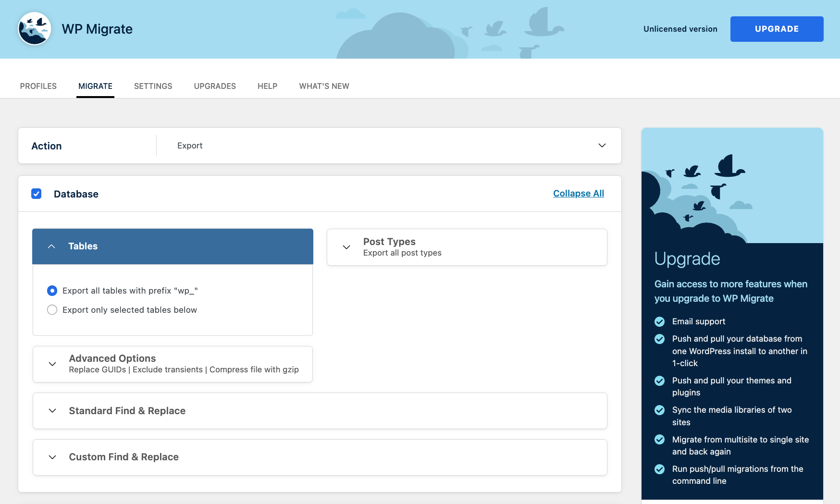Screen dimensions: 840x504
Task: Click the checkmark icon beside Sync the media libraries
Action: click(x=659, y=410)
